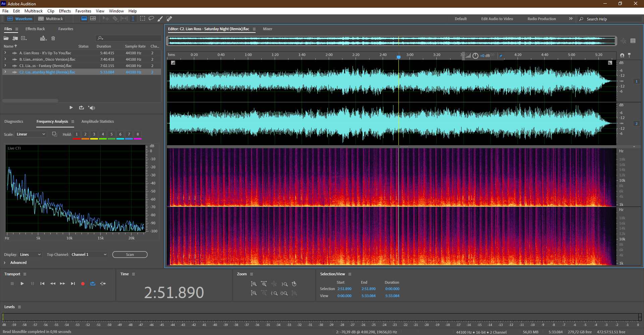The image size is (644, 335).
Task: Click the copy-to-clipboard icon in Frequency Analysis
Action: 54,134
